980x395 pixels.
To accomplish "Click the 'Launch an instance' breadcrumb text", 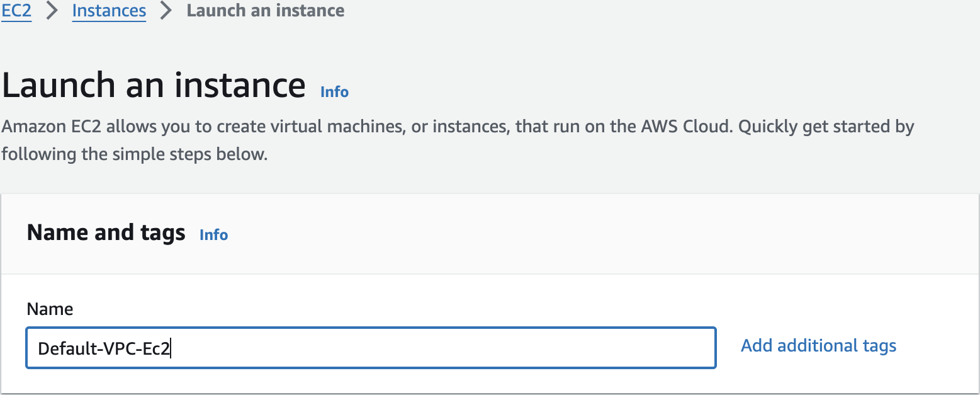I will click(x=265, y=11).
